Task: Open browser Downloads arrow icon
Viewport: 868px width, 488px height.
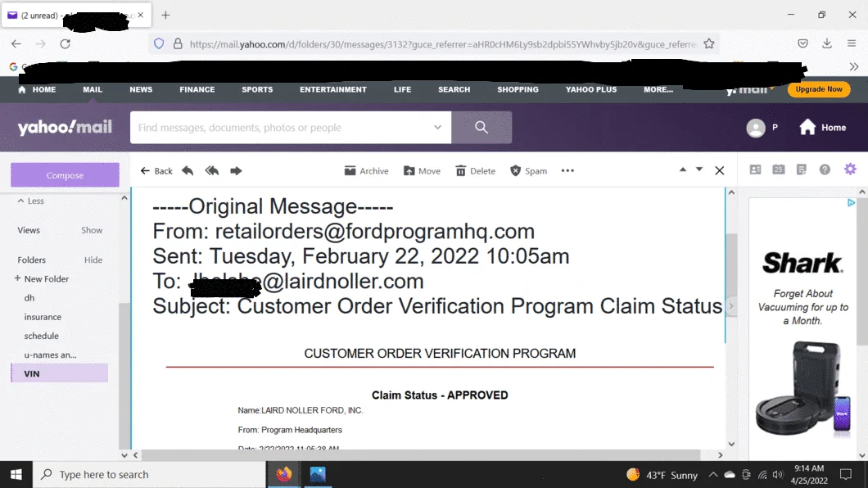Action: 827,43
